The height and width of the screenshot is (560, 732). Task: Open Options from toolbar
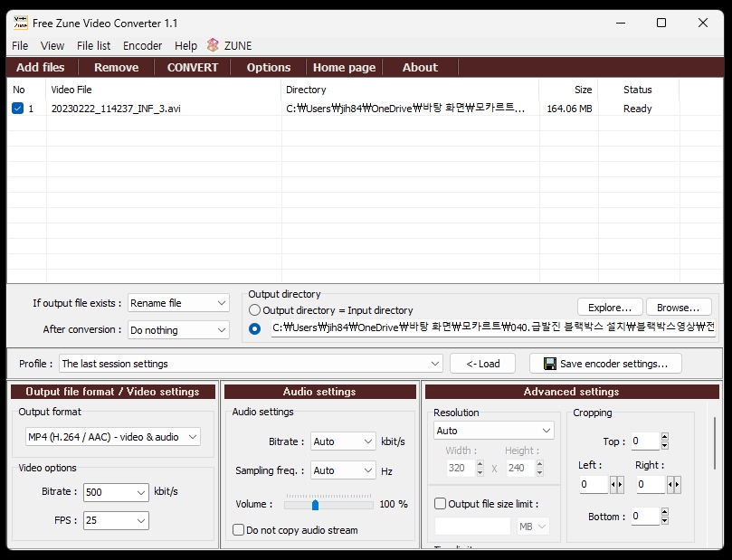point(269,67)
